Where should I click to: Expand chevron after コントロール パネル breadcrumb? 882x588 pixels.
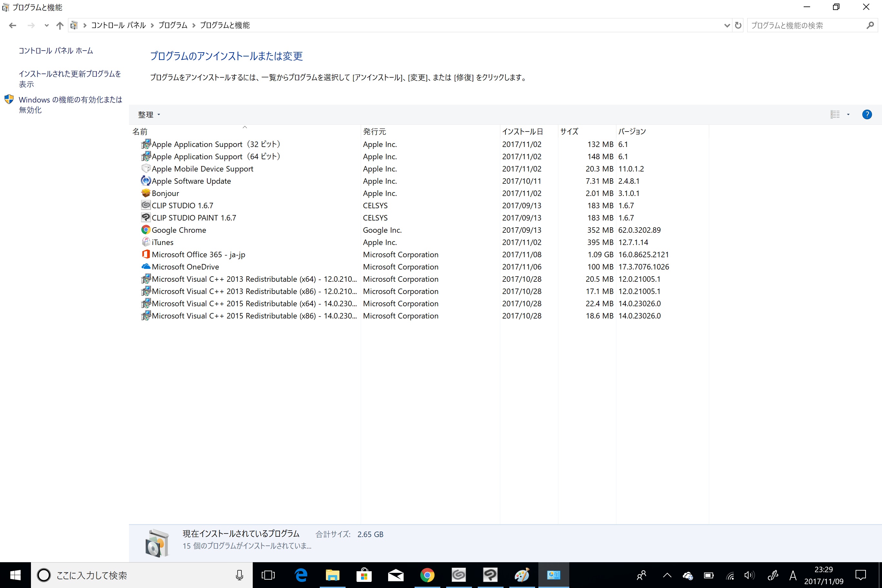pos(152,25)
